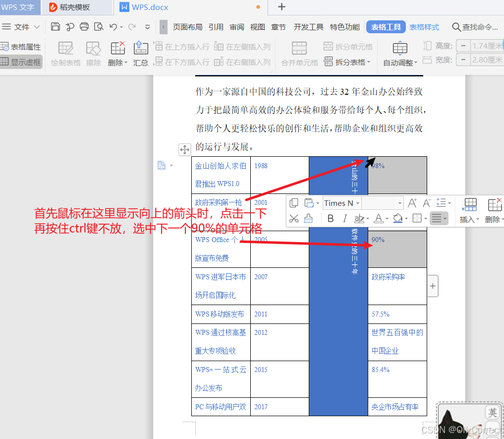504x439 pixels.
Task: Open 表格属性 table properties
Action: click(x=21, y=47)
